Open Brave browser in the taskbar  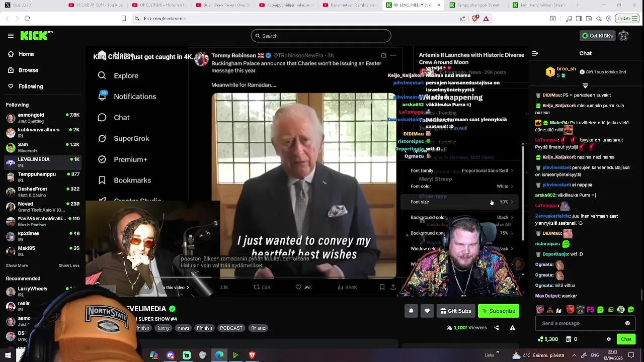(x=252, y=355)
